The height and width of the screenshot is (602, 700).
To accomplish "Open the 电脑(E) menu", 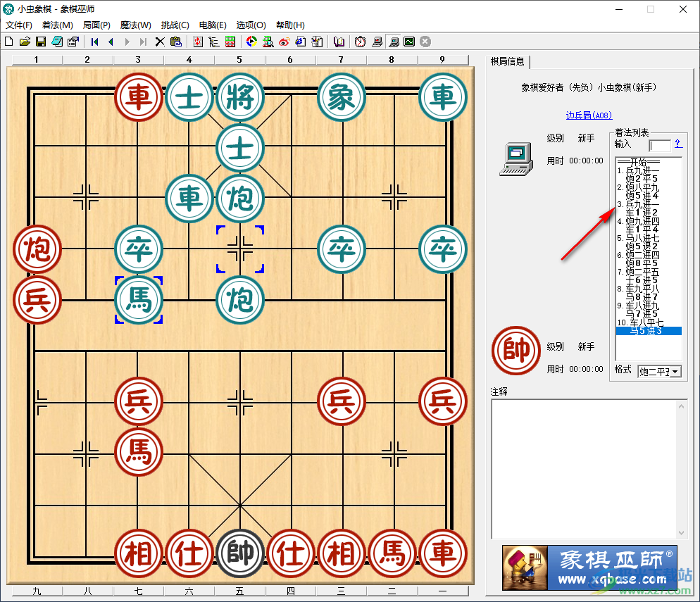I will [x=213, y=25].
